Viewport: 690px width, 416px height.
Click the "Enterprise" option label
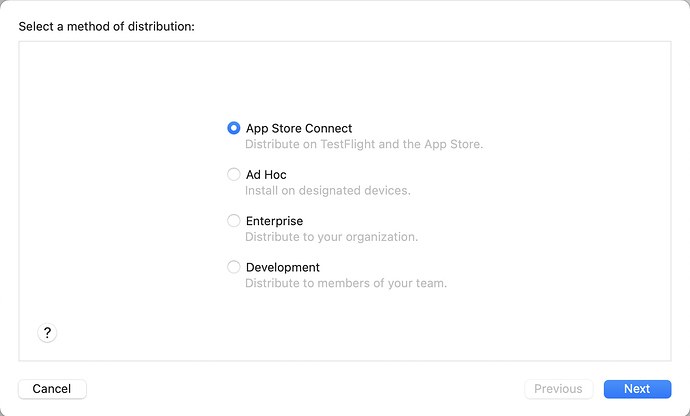274,221
